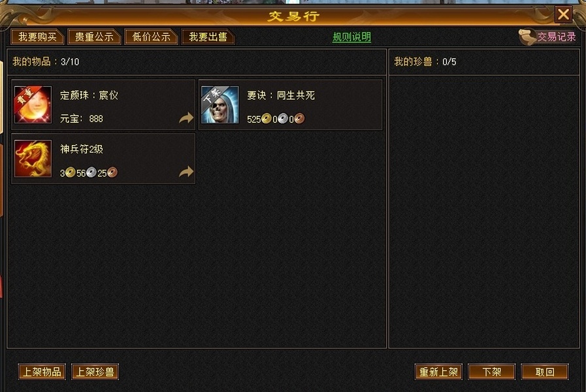Open the 贵重公示 tab
The width and height of the screenshot is (586, 392).
pos(94,37)
